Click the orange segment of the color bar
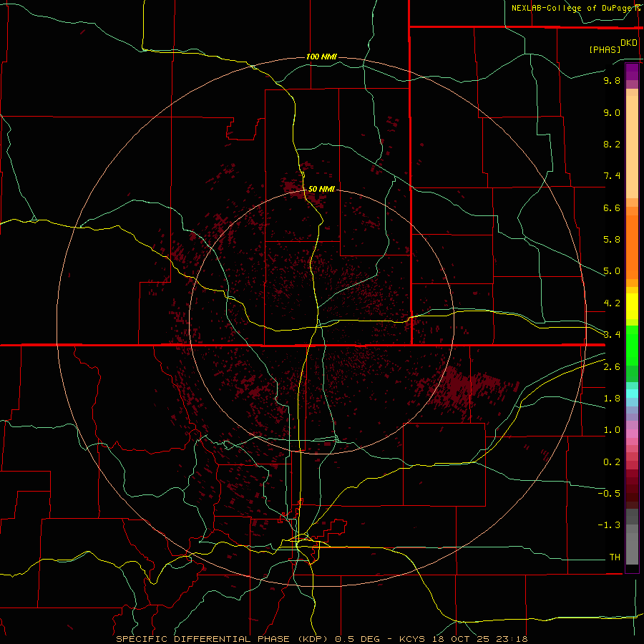 pos(632,247)
